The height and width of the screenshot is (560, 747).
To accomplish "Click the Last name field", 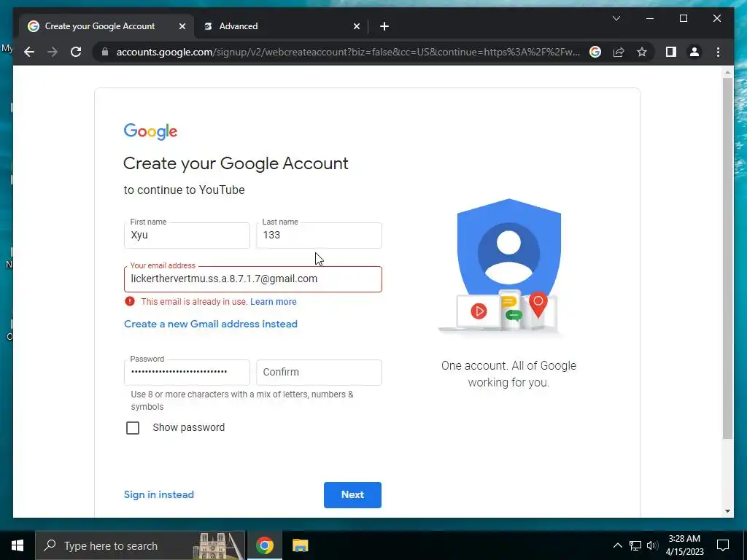I will click(319, 236).
